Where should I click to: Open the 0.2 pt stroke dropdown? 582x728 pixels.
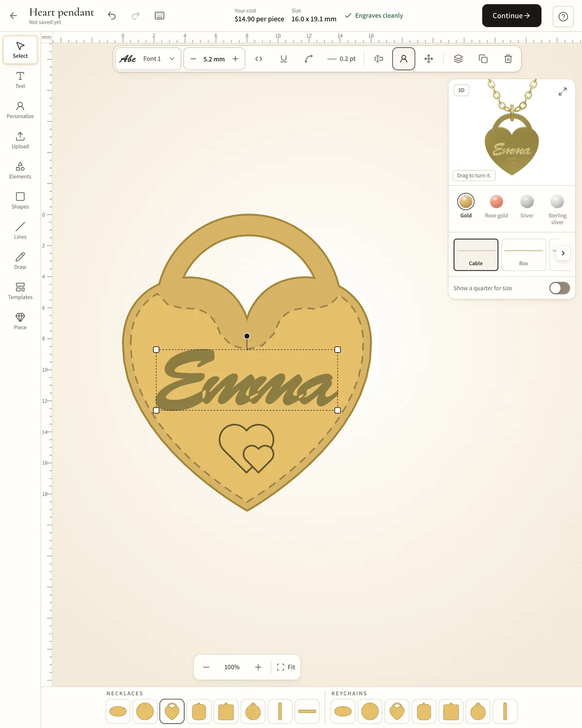341,59
